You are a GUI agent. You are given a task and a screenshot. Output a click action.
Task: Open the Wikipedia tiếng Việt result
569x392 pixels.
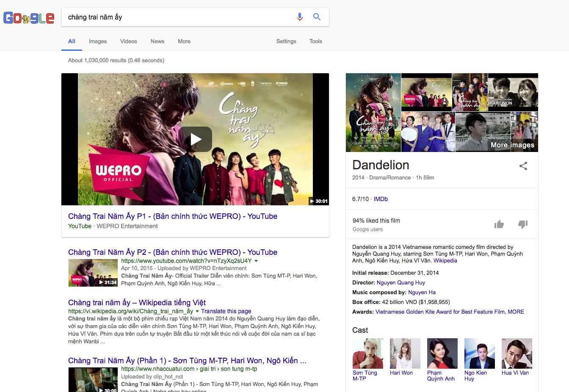point(137,303)
